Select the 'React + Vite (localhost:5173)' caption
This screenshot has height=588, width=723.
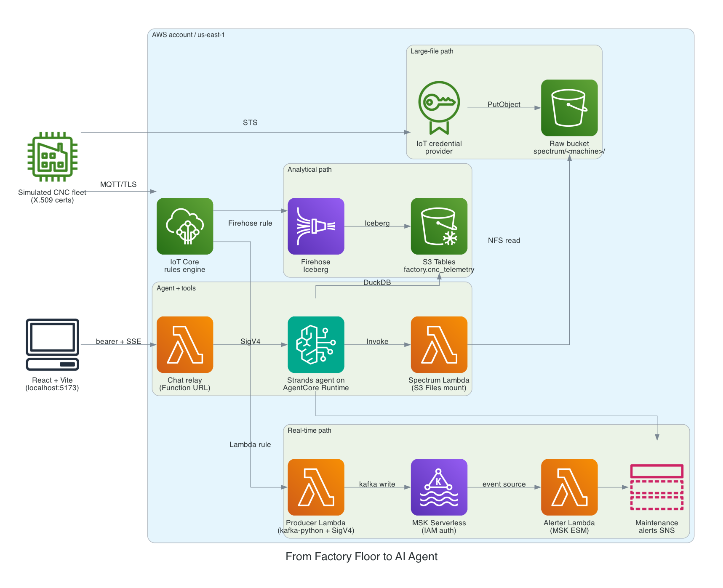52,384
